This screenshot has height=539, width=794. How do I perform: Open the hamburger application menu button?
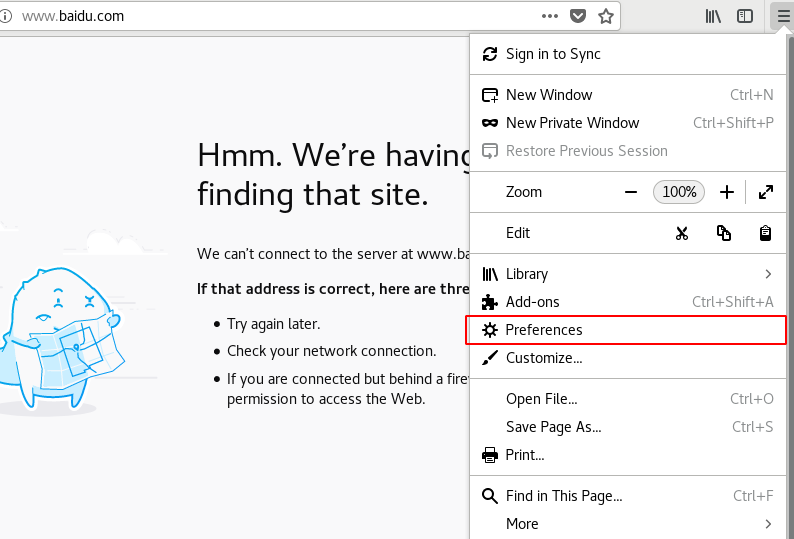click(782, 16)
